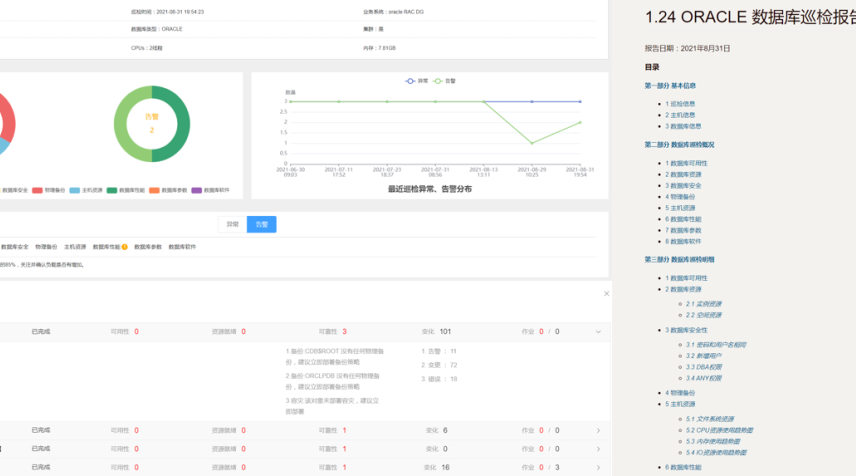Collapse the expanded row with 变化 101
This screenshot has width=856, height=476.
[x=598, y=331]
